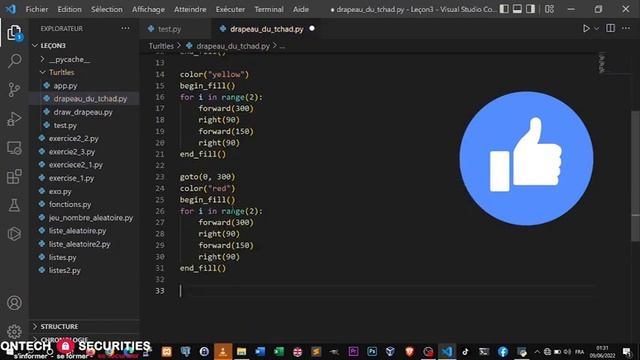Open exercise_1.py file
Image resolution: width=640 pixels, height=360 pixels.
(84, 178)
